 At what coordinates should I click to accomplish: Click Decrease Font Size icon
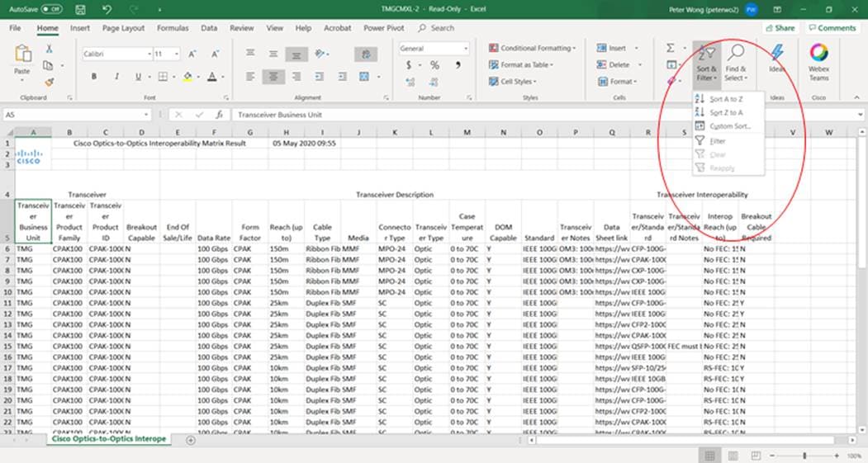pos(215,54)
